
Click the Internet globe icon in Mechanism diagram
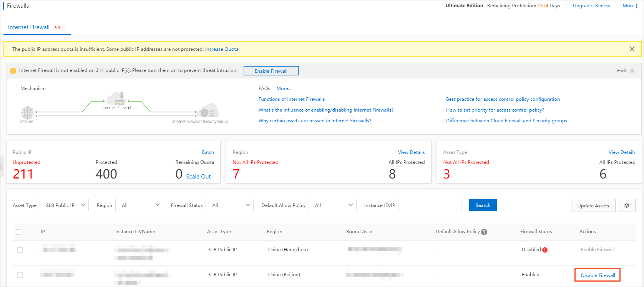tap(27, 113)
